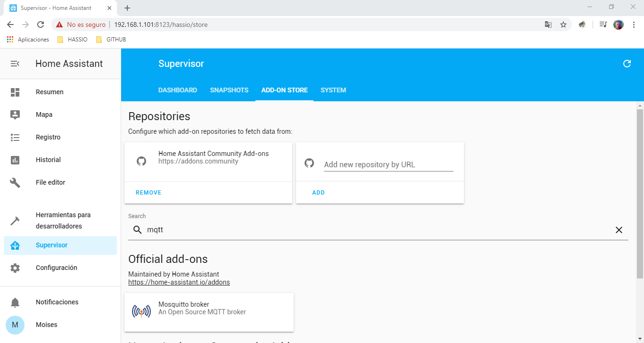Remove the Community Add-ons repository
The height and width of the screenshot is (343, 644).
(x=149, y=193)
